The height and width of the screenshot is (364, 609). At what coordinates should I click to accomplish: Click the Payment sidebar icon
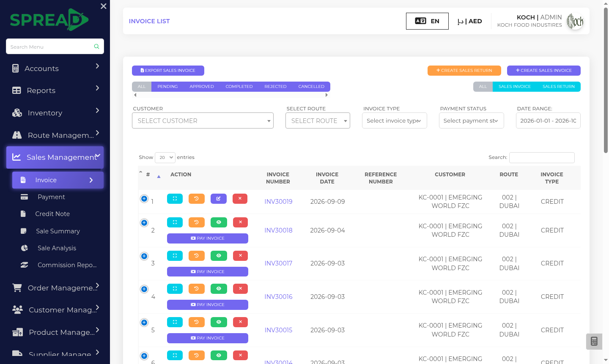coord(25,197)
